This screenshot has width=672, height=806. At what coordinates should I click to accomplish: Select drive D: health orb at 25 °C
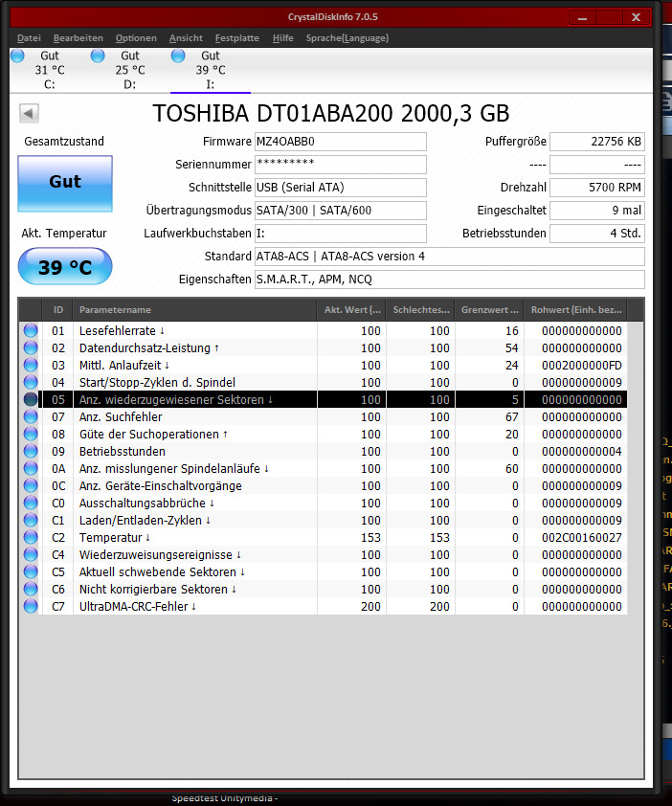coord(98,56)
